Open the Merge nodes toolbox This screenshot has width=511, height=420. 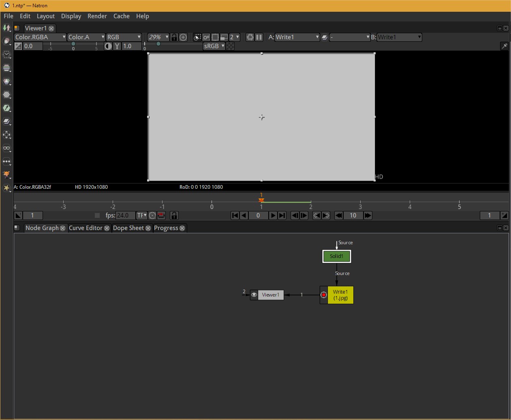pos(6,122)
